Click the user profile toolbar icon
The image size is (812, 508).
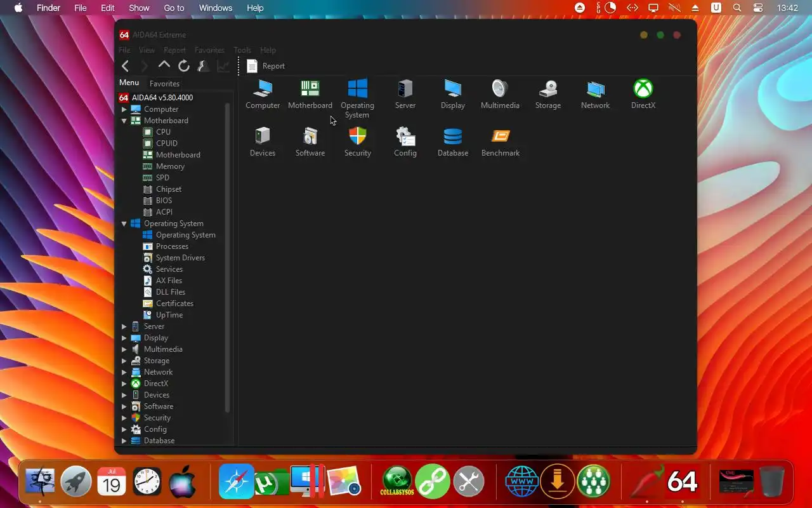(x=204, y=66)
